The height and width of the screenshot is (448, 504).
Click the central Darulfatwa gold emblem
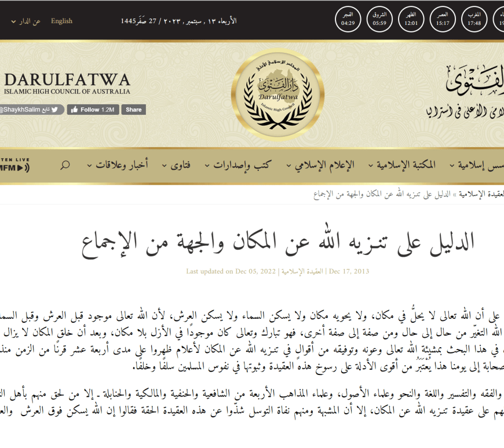coord(281,94)
